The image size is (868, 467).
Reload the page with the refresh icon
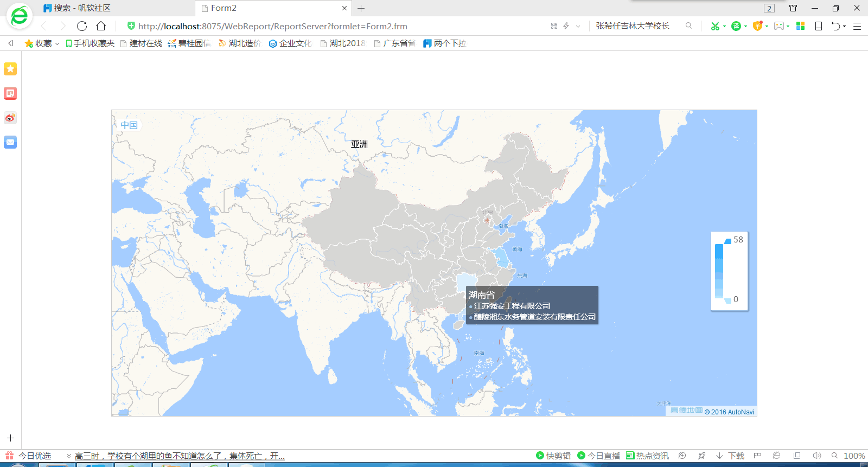coord(82,26)
